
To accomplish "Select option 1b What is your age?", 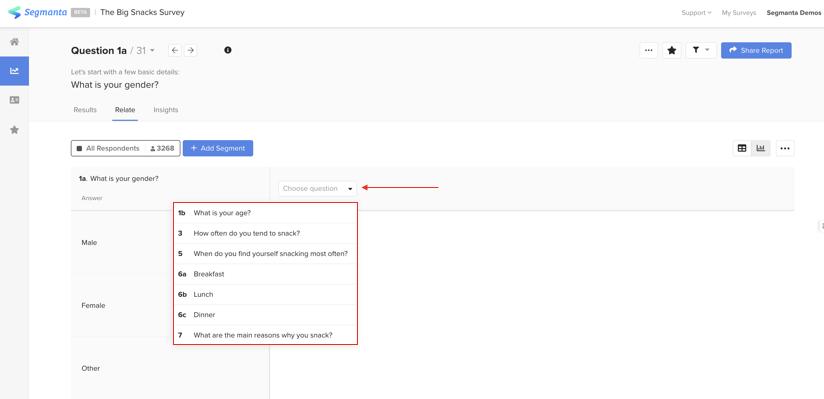I will pyautogui.click(x=265, y=213).
